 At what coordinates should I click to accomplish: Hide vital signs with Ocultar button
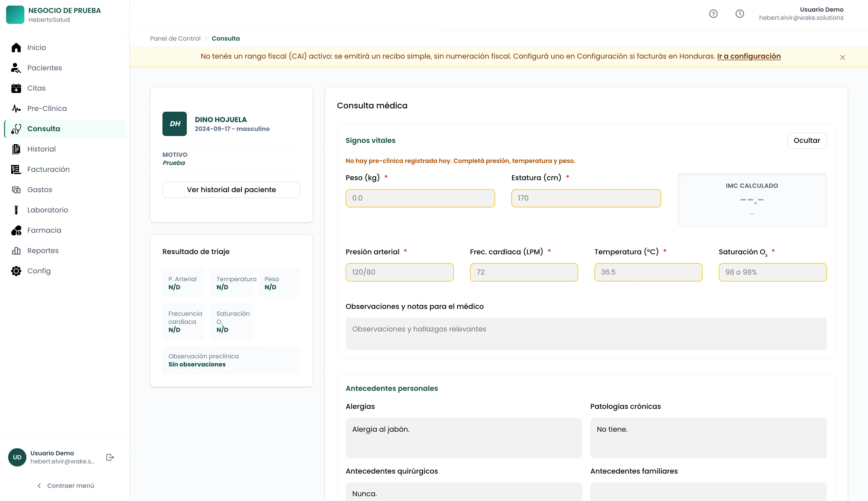[807, 140]
